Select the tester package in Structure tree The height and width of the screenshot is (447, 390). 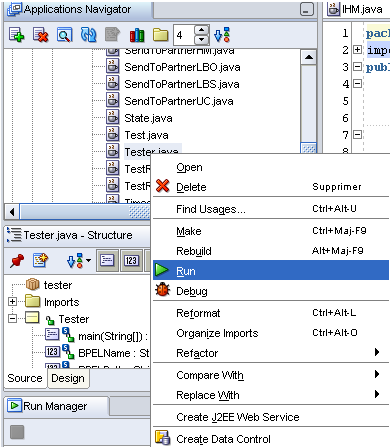(x=58, y=285)
